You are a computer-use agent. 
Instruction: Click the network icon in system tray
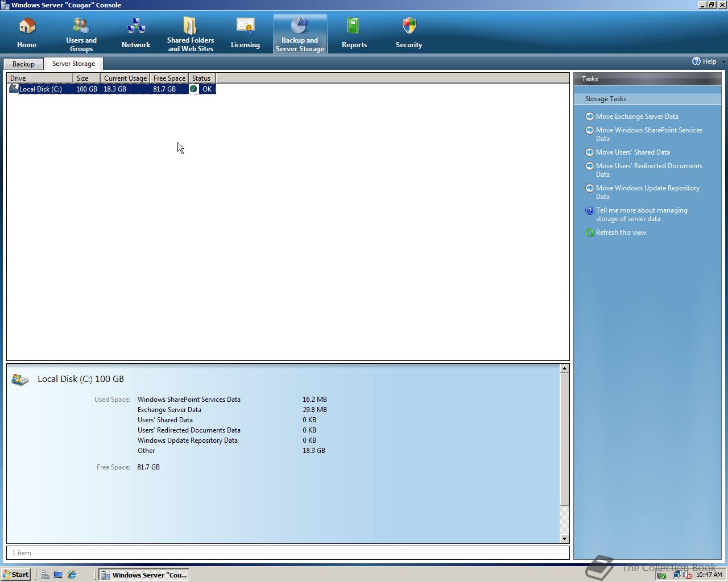[x=676, y=575]
